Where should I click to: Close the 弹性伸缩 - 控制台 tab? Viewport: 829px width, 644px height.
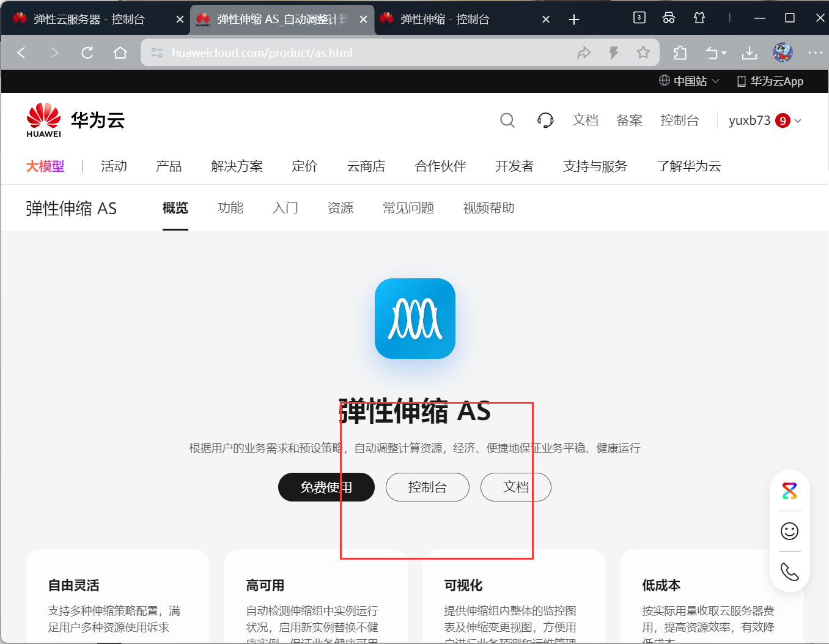pos(546,20)
